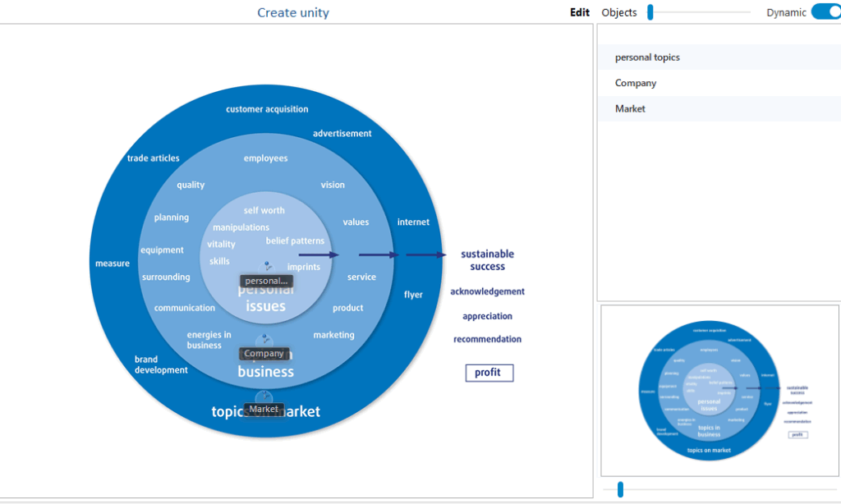Select "personal topics" in the objects list
This screenshot has width=841, height=504.
[x=647, y=57]
